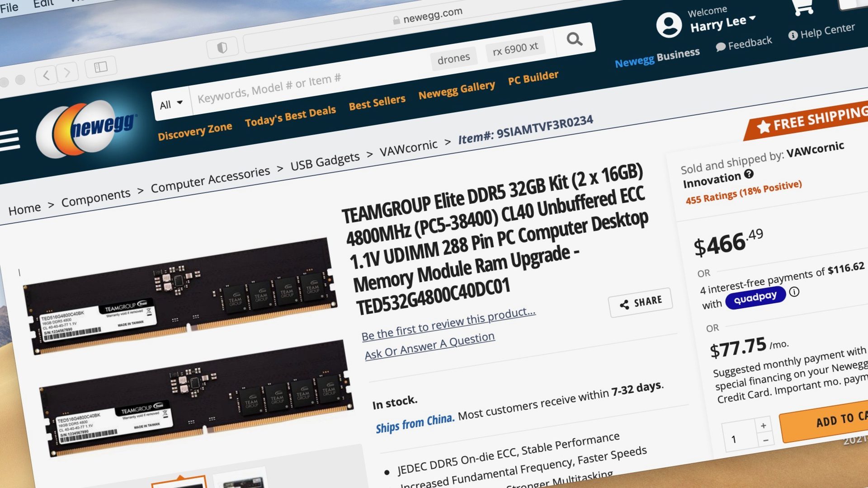The height and width of the screenshot is (488, 868).
Task: Click the Ships from China text
Action: [x=415, y=423]
